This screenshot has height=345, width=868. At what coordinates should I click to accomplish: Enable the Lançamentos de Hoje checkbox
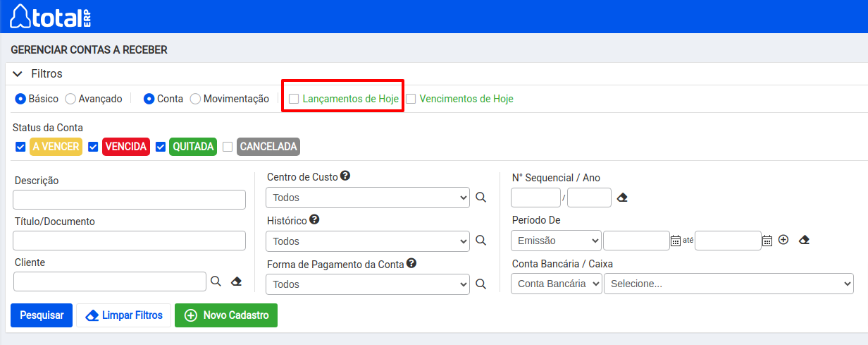(x=294, y=99)
